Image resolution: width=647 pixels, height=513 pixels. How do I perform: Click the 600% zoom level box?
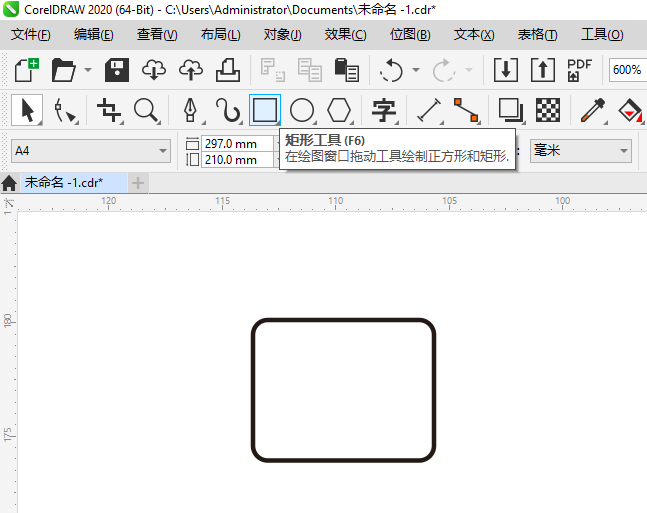click(627, 70)
